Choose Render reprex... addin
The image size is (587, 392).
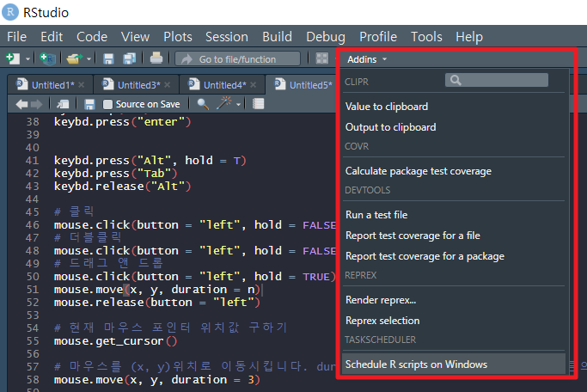[x=381, y=300]
